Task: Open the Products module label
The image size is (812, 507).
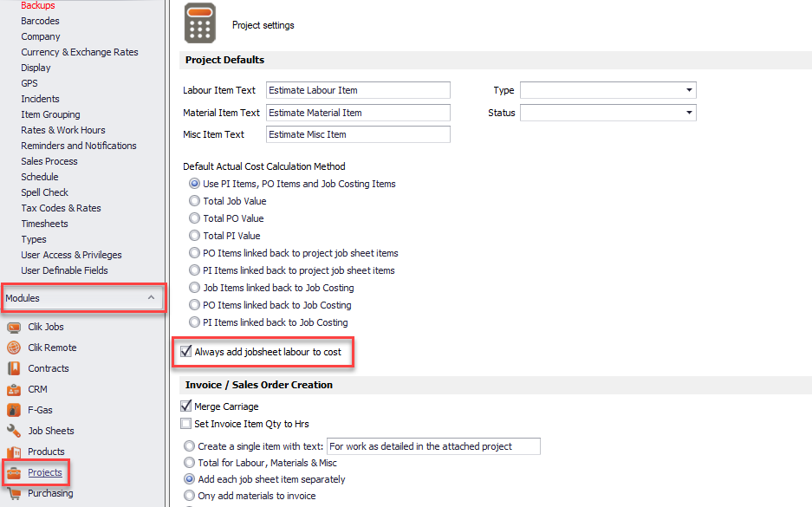Action: click(46, 452)
